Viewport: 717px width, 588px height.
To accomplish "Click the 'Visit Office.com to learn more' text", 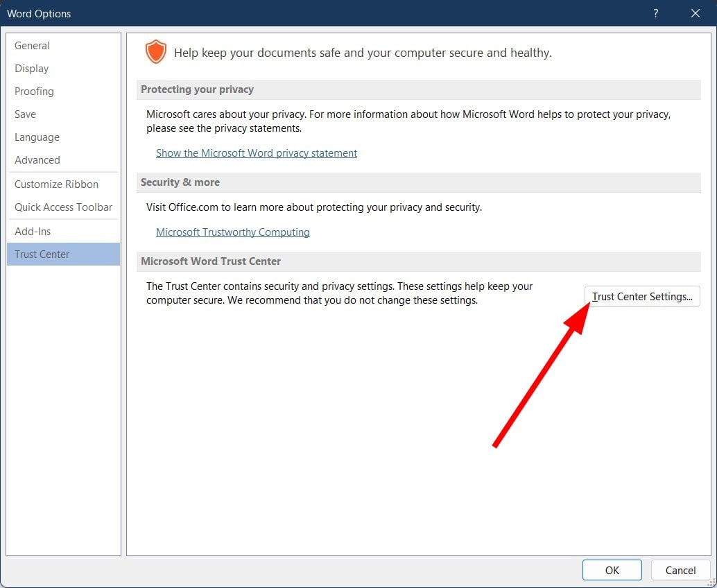I will pyautogui.click(x=314, y=207).
